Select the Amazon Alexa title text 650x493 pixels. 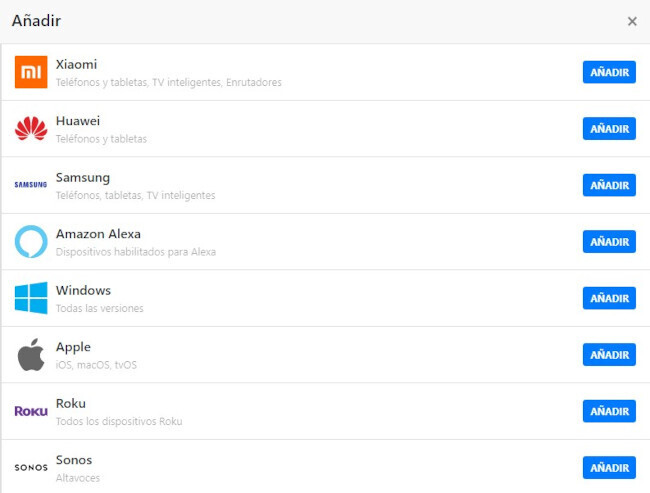(98, 234)
